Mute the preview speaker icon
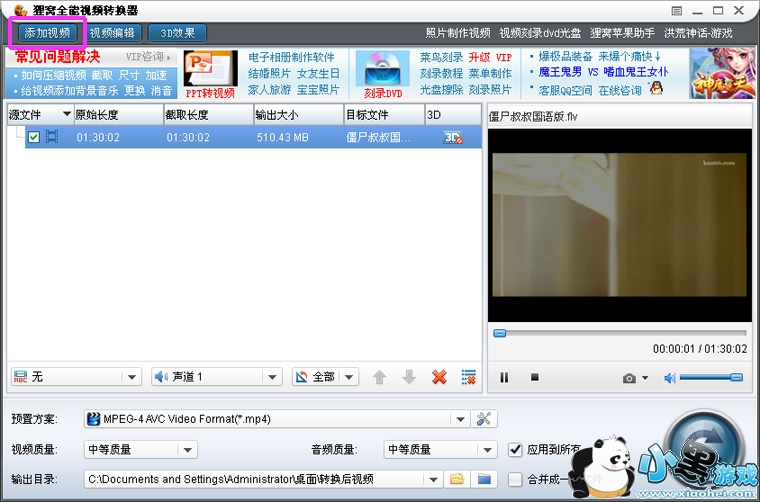 coord(670,378)
